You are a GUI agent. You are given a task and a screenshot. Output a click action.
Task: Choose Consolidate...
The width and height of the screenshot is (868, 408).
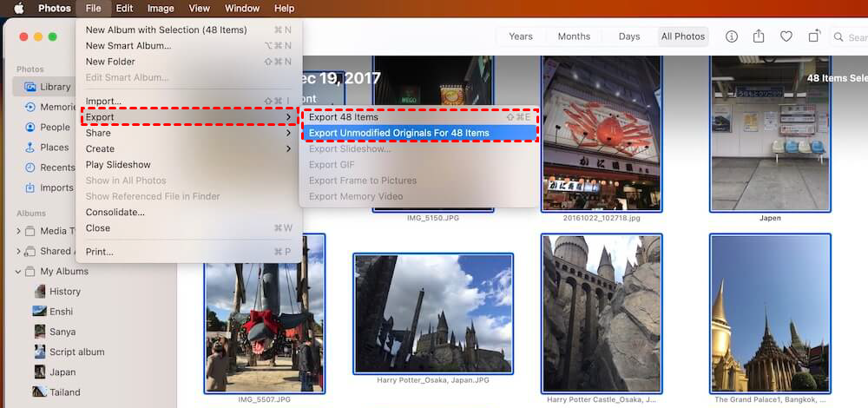[188, 212]
